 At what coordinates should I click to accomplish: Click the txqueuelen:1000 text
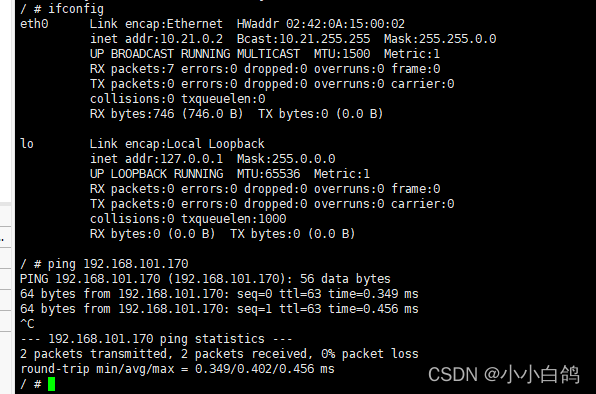[233, 219]
